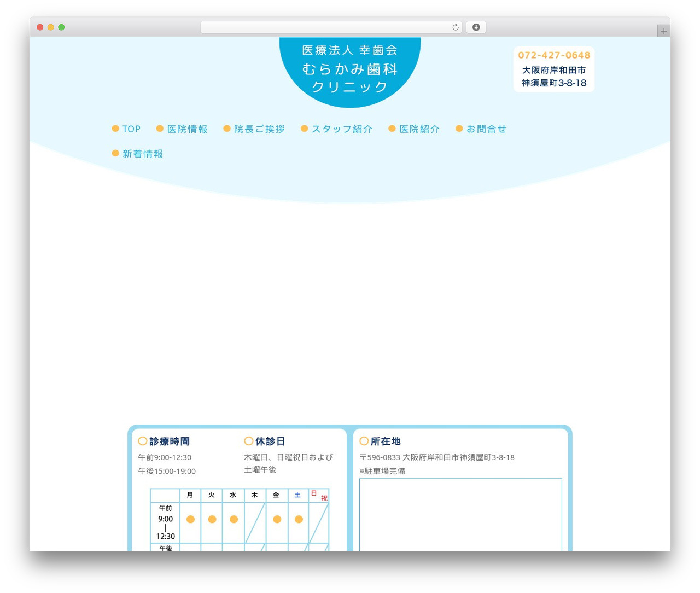The width and height of the screenshot is (700, 593).
Task: Click the text 午前9:00-12:30
Action: (165, 457)
